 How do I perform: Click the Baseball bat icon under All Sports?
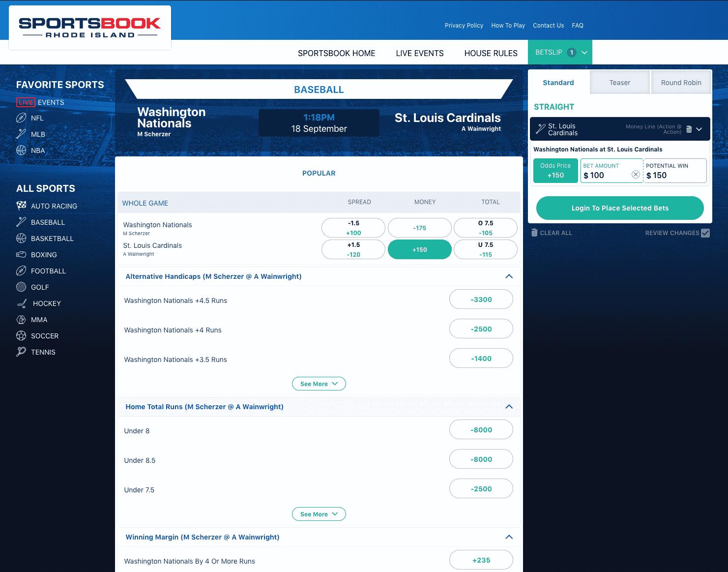(21, 222)
